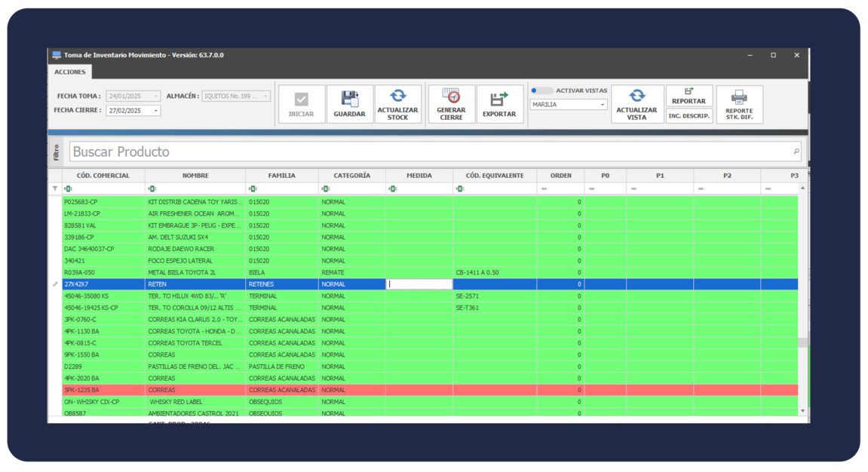Click the Exportar icon
Screen dimensions: 868x472
coord(498,99)
